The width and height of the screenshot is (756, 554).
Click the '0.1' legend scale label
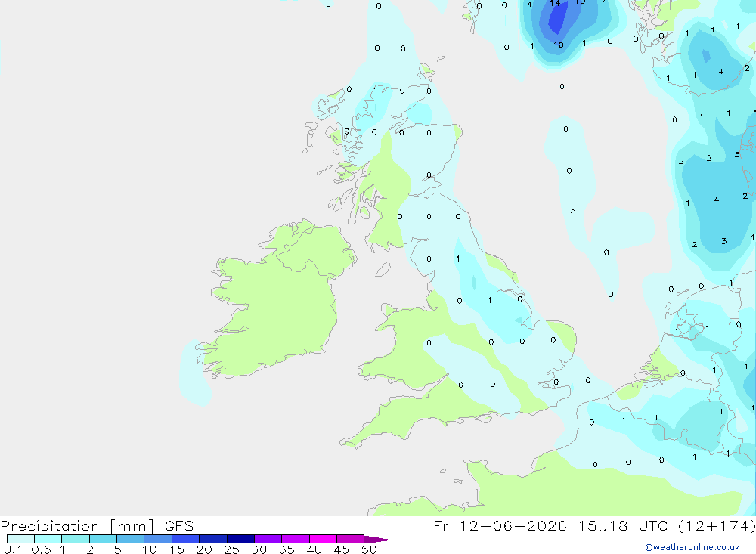pyautogui.click(x=13, y=549)
